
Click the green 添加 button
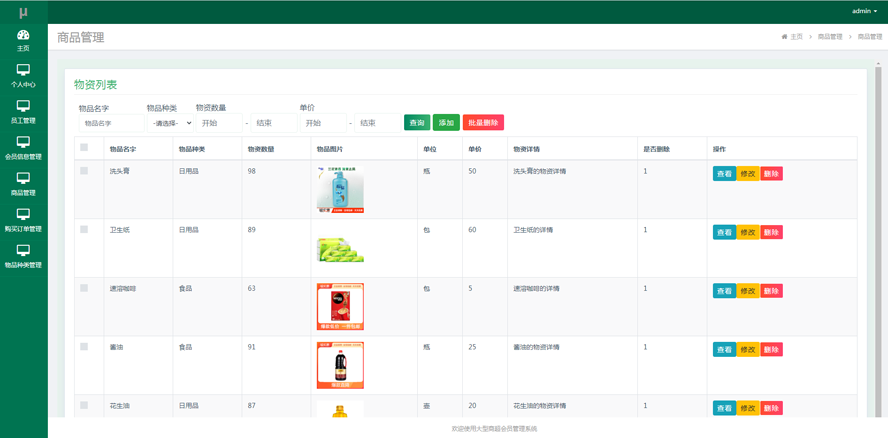point(446,122)
